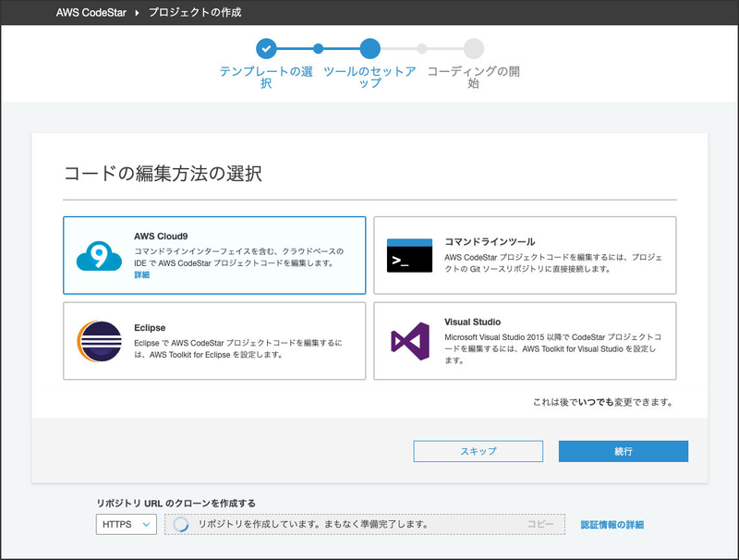The width and height of the screenshot is (739, 560).
Task: Click the repository loading spinner icon
Action: (181, 524)
